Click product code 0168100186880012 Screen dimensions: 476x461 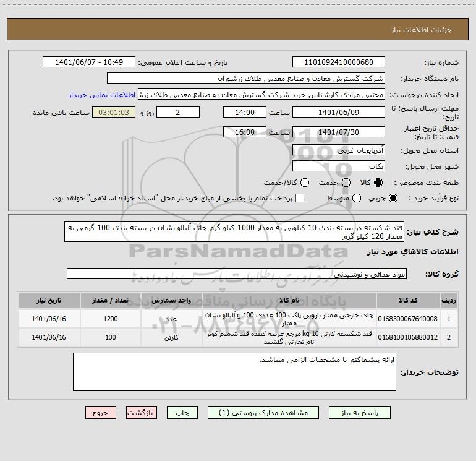(408, 337)
